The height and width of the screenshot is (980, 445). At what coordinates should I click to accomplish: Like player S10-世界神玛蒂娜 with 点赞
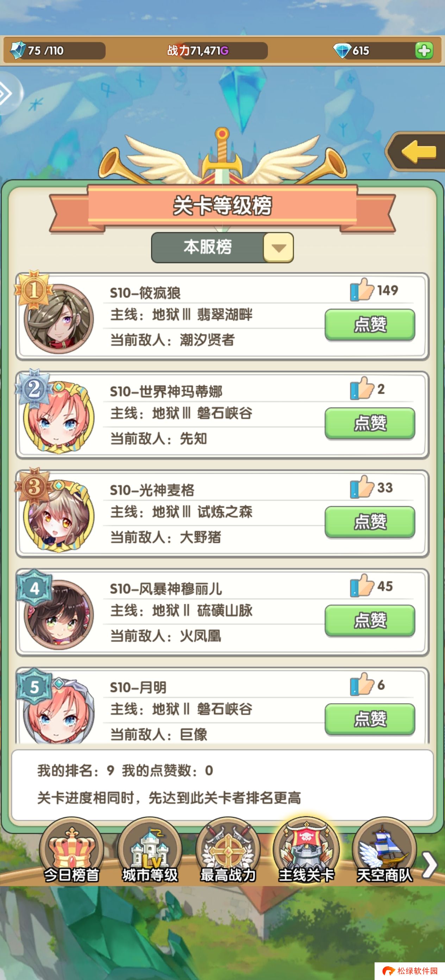click(370, 423)
